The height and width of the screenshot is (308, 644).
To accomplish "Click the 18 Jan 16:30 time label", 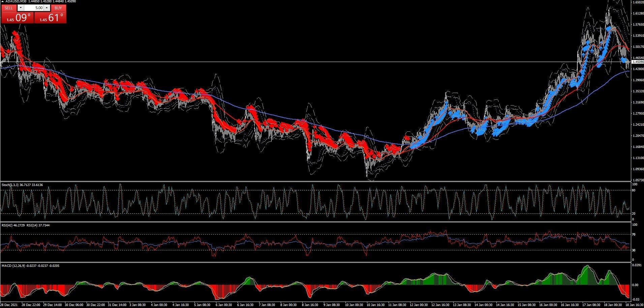I will (x=634, y=305).
